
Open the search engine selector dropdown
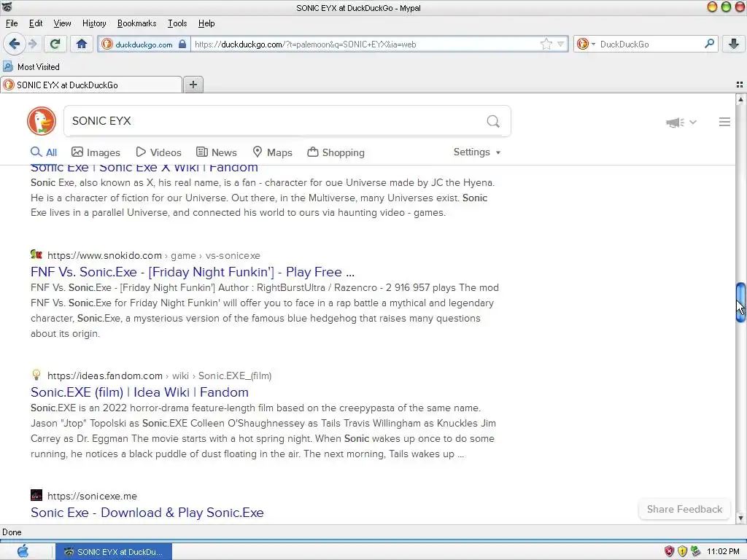(x=586, y=44)
